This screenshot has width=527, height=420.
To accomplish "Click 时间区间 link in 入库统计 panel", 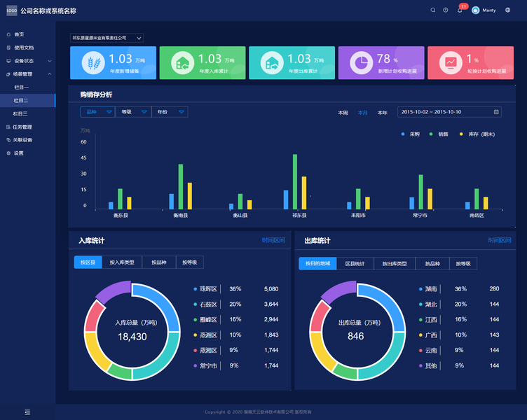I will pos(273,240).
